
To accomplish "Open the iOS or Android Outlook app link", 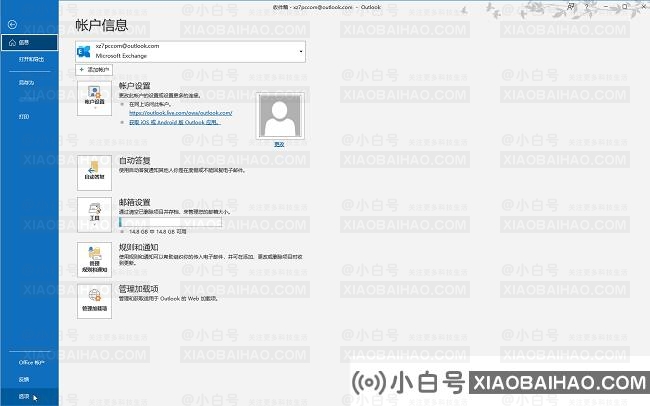I will pyautogui.click(x=175, y=122).
